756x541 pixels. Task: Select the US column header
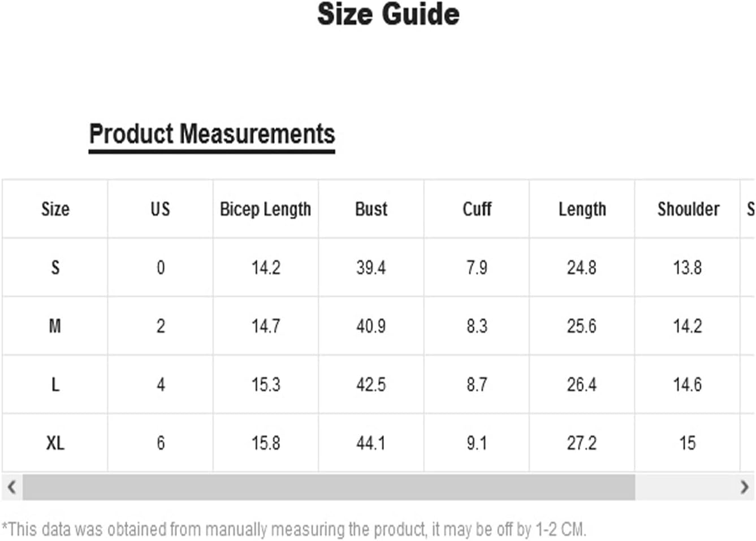pos(161,209)
